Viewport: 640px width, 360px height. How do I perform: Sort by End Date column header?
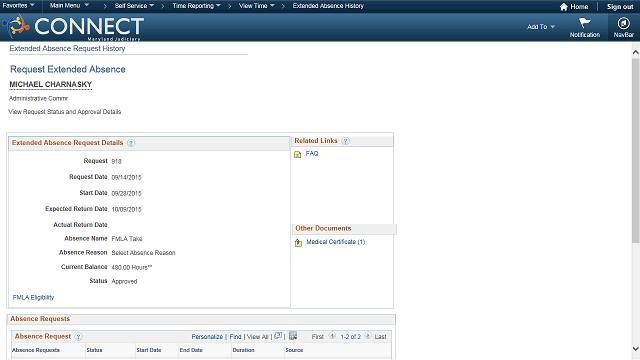(191, 350)
